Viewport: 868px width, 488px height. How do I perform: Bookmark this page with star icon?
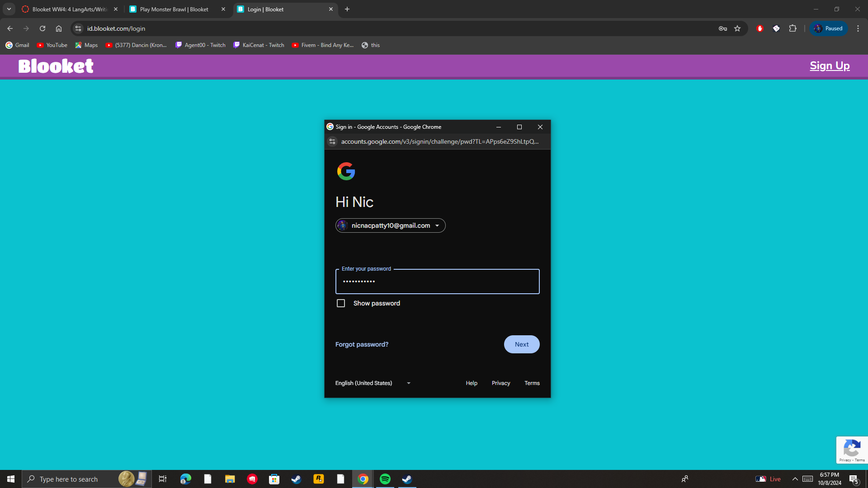coord(737,28)
